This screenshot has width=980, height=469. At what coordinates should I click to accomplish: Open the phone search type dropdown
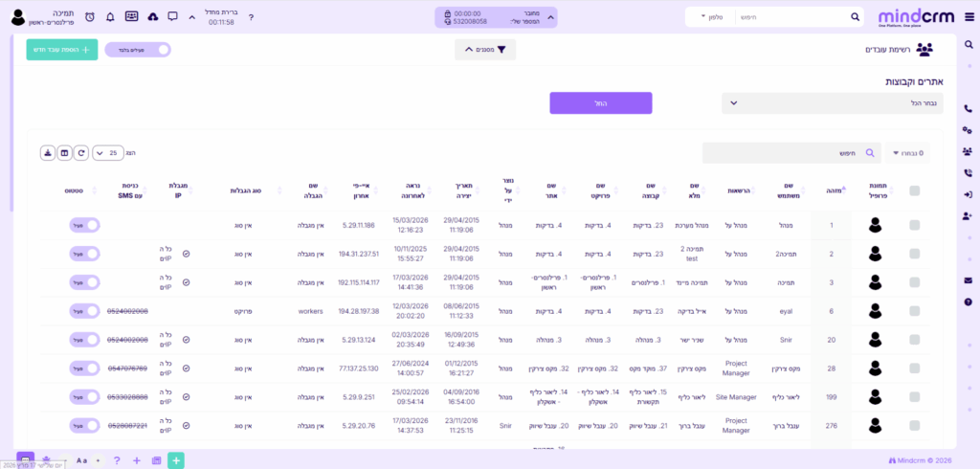coord(711,17)
